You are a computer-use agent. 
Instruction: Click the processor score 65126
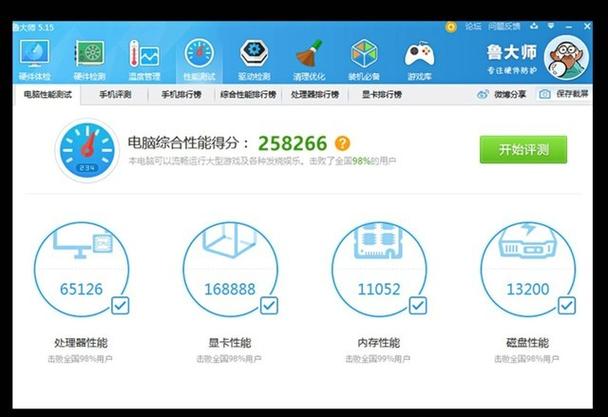(81, 289)
